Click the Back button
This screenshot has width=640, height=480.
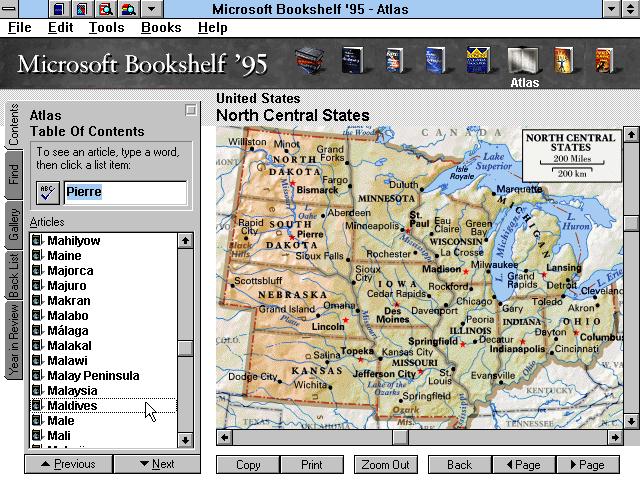(x=460, y=465)
